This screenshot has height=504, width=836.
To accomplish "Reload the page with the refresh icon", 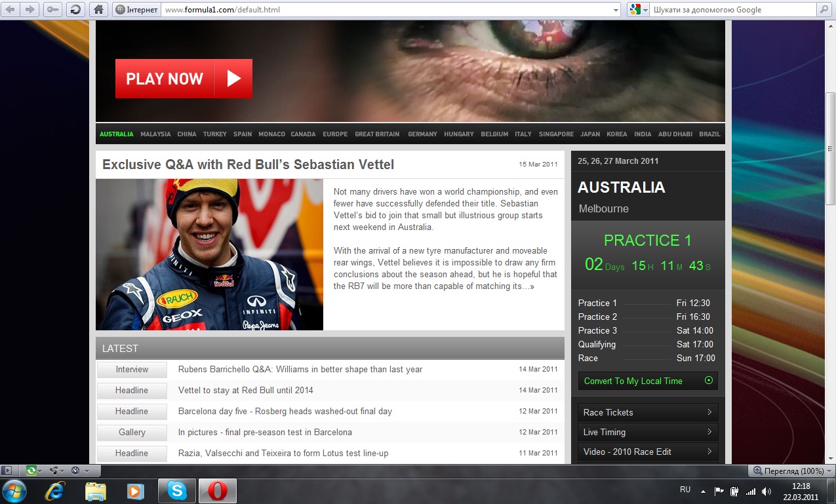I will click(x=75, y=9).
